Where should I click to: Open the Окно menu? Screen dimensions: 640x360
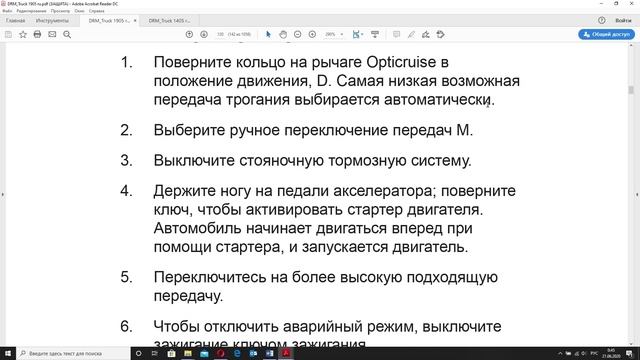point(80,11)
